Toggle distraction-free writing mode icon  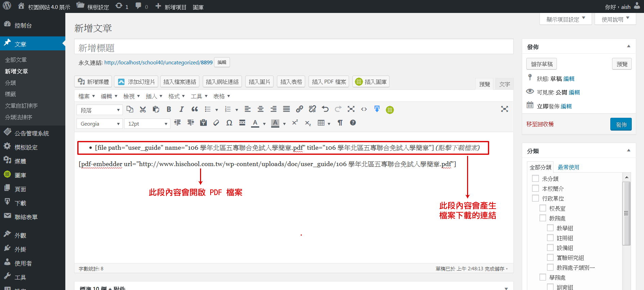pos(505,109)
